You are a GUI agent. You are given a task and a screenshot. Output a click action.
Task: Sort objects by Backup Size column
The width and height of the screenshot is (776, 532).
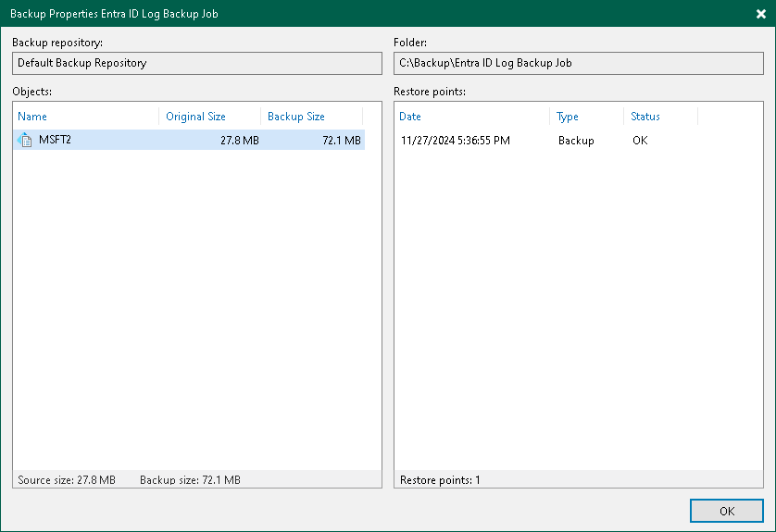pos(296,117)
